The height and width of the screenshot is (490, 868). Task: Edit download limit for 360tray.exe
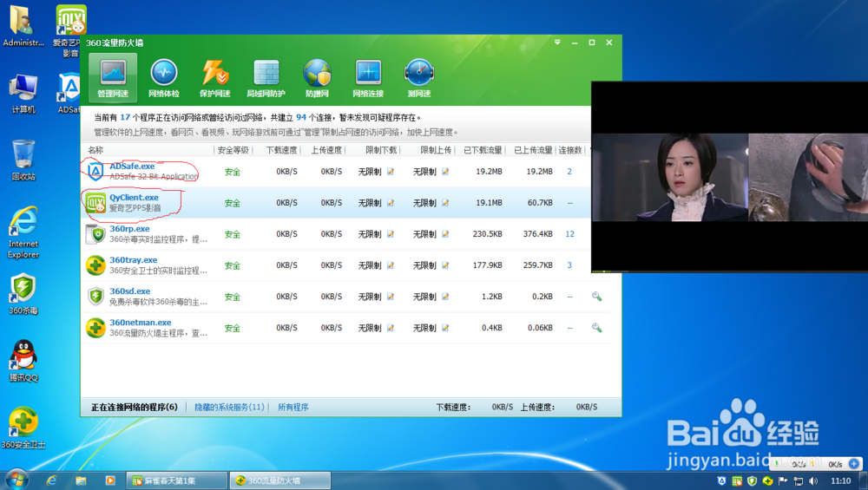click(391, 265)
